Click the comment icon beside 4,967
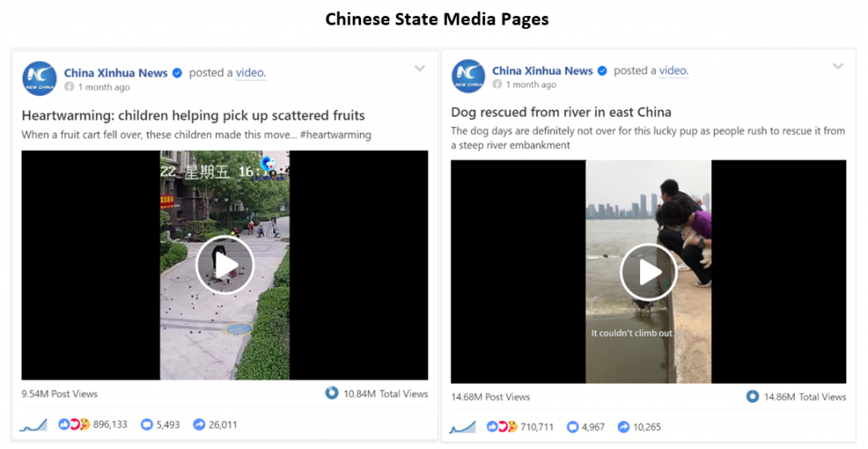This screenshot has height=449, width=868. (x=573, y=427)
